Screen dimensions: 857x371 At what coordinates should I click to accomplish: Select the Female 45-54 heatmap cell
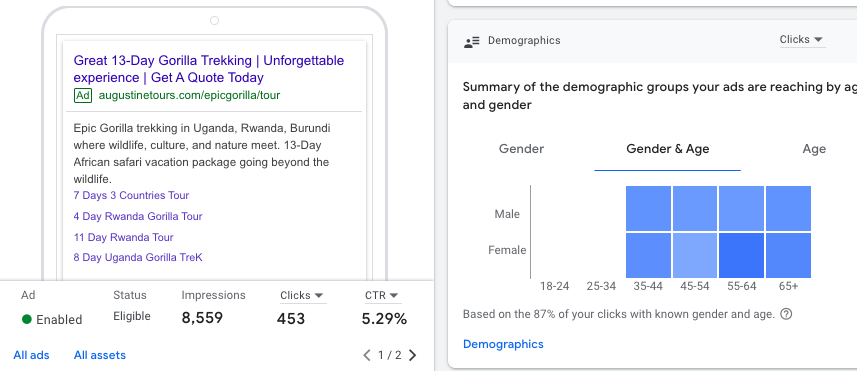point(695,255)
